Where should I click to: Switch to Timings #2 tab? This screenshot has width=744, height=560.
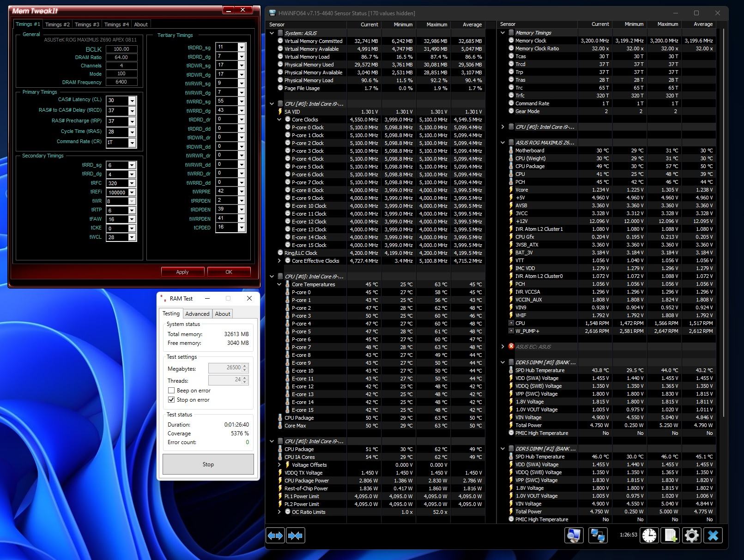[57, 24]
